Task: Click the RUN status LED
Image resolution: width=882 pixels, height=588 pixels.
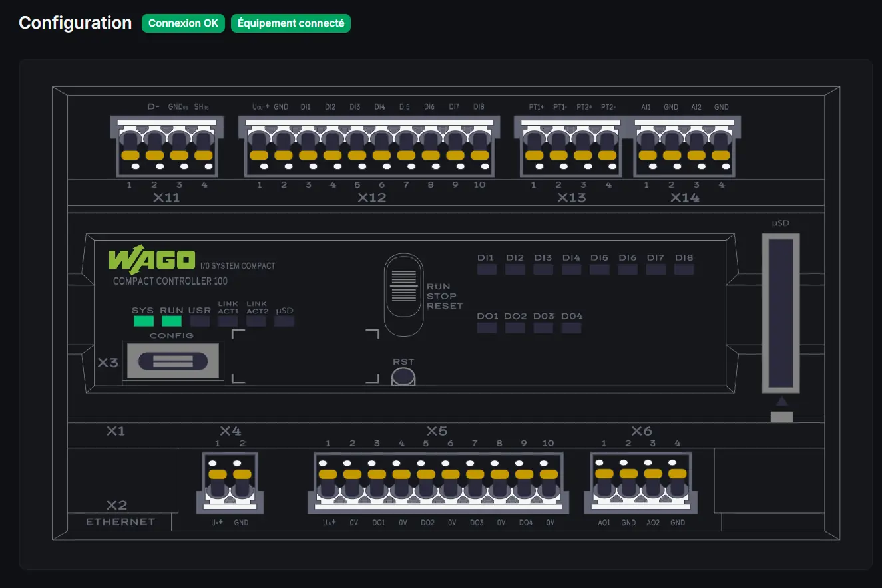Action: click(170, 321)
